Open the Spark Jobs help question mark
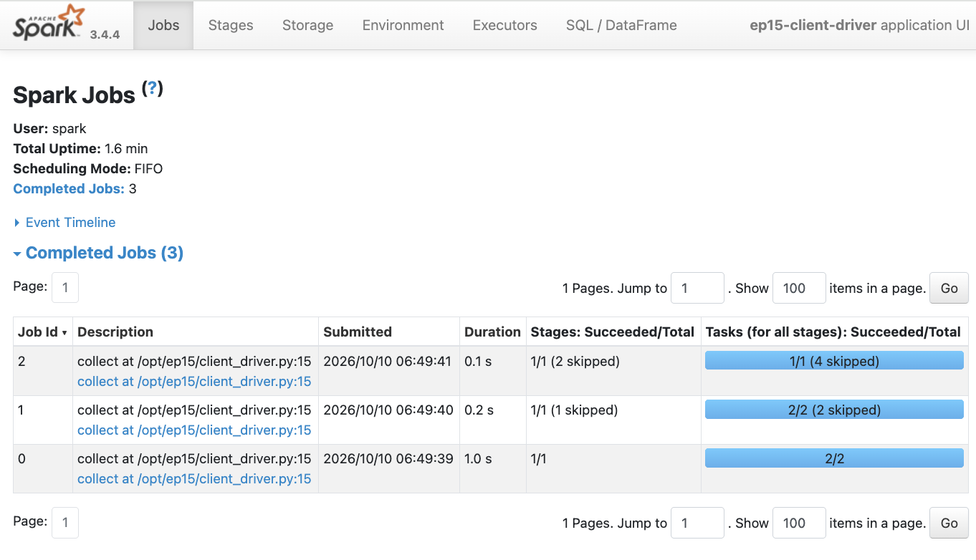The height and width of the screenshot is (560, 976). (152, 88)
